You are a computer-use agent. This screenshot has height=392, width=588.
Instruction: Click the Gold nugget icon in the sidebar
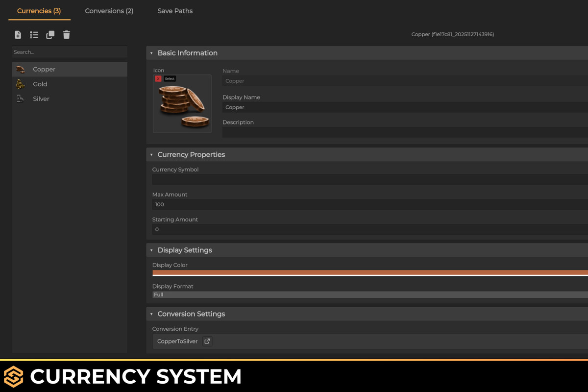[21, 84]
